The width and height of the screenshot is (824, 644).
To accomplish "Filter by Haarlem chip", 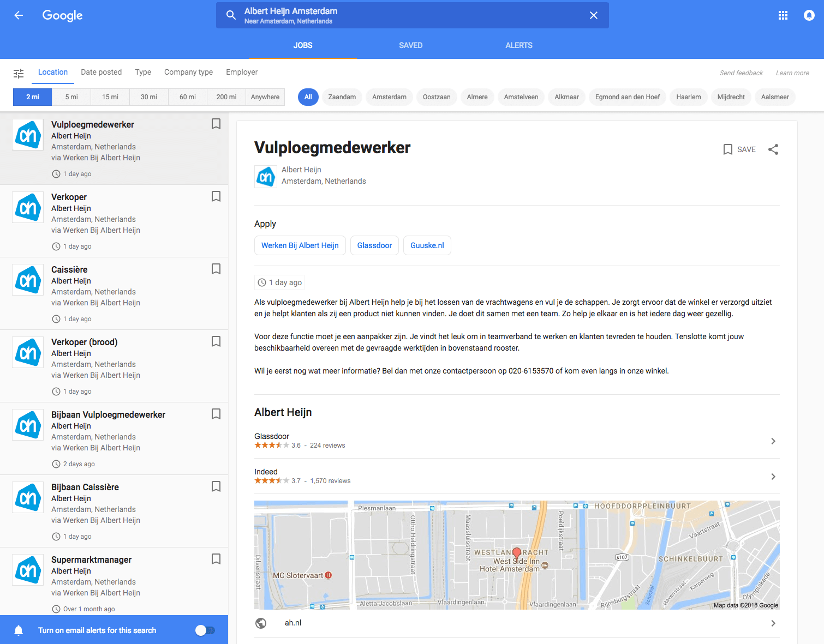I will (x=689, y=97).
